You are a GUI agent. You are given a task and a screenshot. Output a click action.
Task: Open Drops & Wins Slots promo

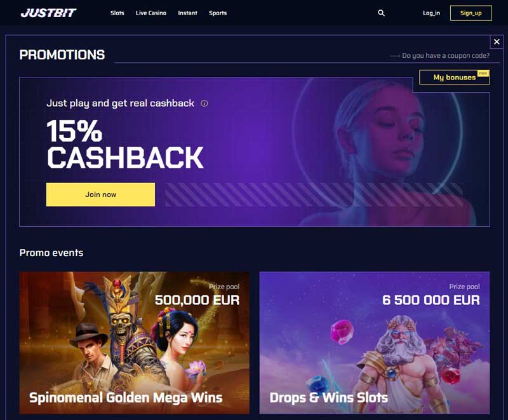tap(375, 342)
